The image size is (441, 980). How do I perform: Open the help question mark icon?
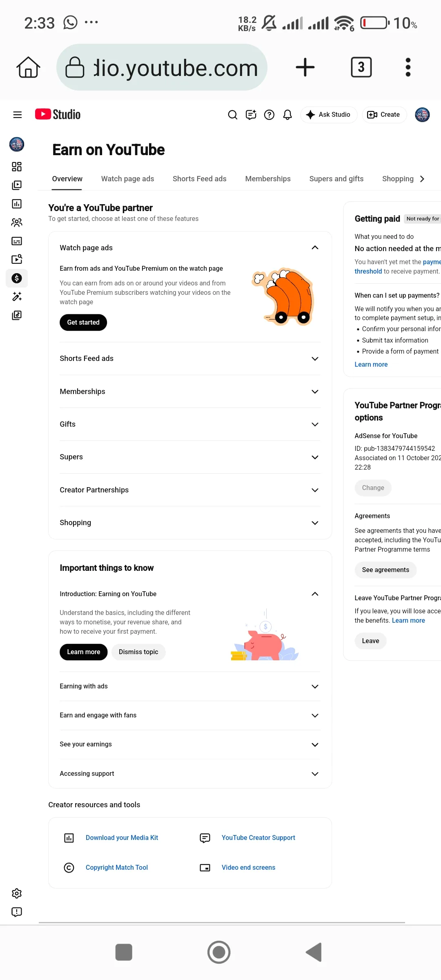(x=269, y=115)
